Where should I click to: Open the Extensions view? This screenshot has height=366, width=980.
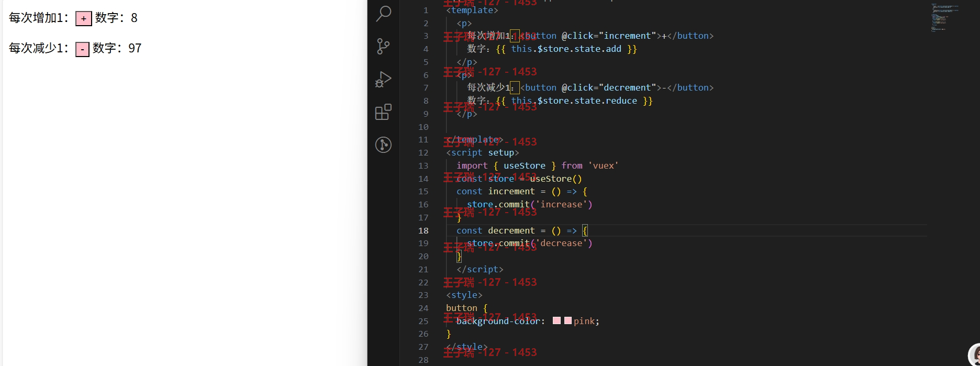click(x=384, y=112)
